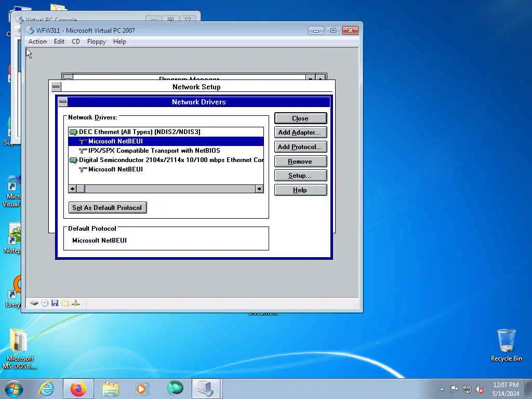This screenshot has height=399, width=532.
Task: Open the Help menu in Virtual PC
Action: tap(119, 42)
